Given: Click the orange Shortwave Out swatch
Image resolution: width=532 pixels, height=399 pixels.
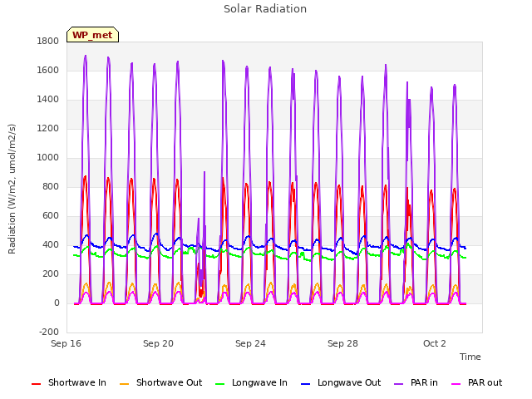Looking at the screenshot, I should click(125, 384).
